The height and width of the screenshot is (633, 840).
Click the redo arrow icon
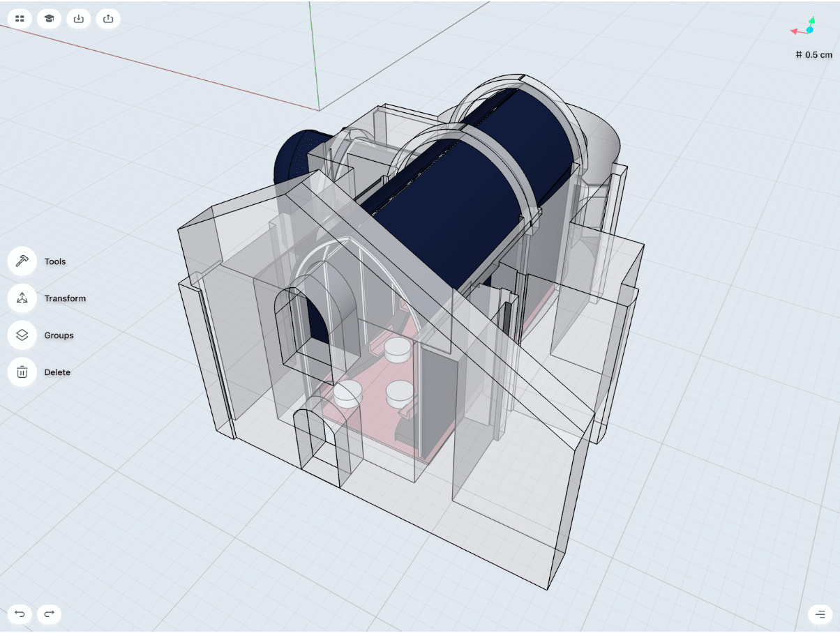(49, 614)
